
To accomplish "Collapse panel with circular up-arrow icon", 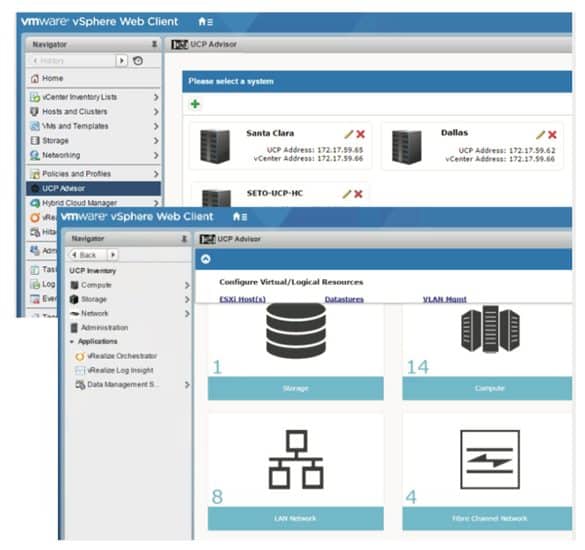I will tap(206, 259).
